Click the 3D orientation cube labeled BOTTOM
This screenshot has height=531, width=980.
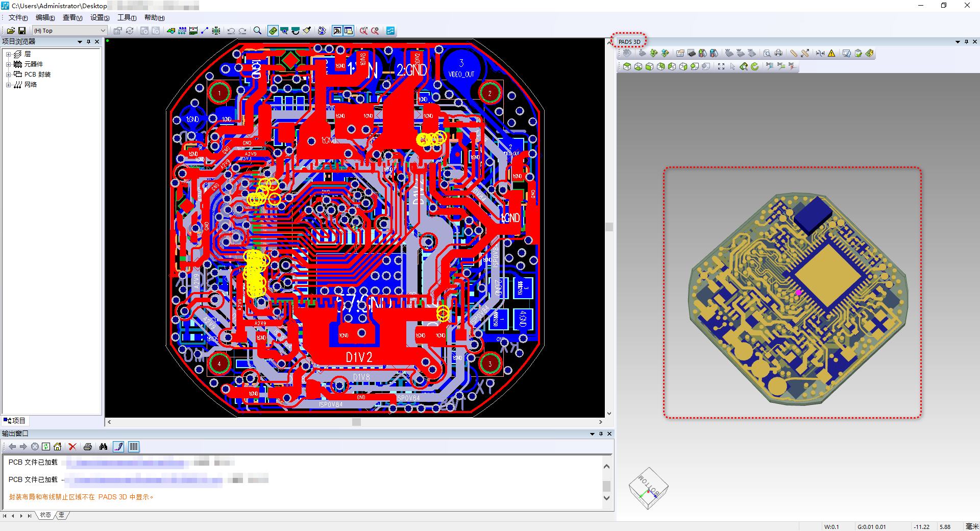click(x=648, y=489)
